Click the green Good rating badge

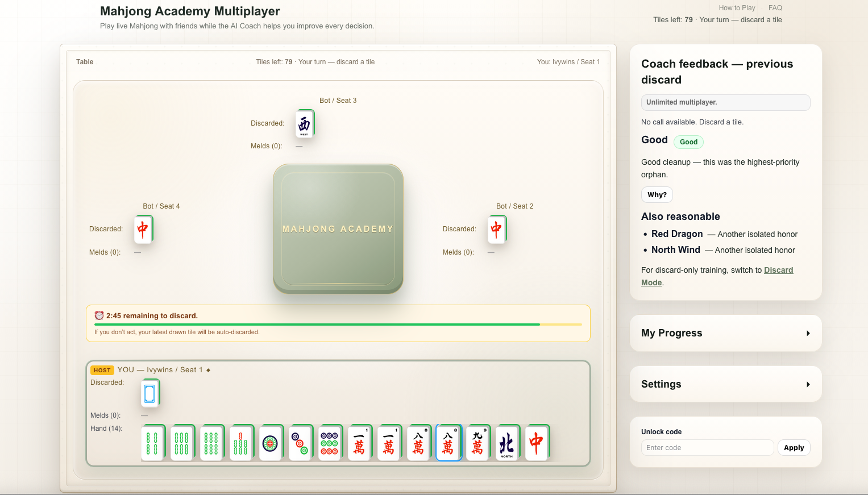click(x=688, y=142)
